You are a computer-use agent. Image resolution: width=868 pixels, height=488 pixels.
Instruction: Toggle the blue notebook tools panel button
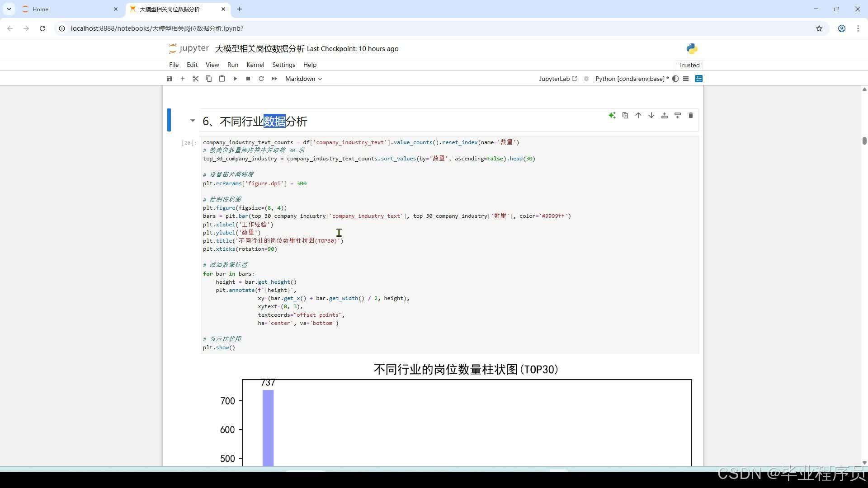[x=699, y=79]
